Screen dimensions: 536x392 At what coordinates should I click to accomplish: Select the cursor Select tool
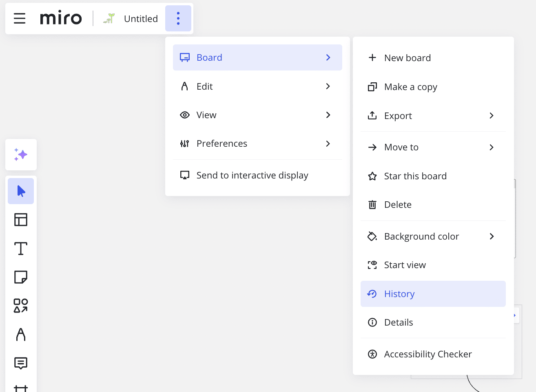(x=21, y=191)
